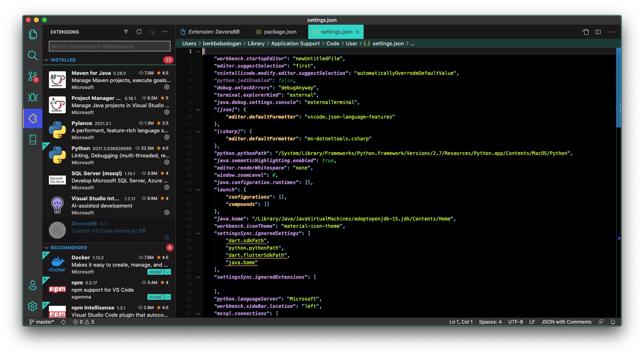Filter extensions using the funnel icon
The height and width of the screenshot is (356, 644).
[x=126, y=32]
